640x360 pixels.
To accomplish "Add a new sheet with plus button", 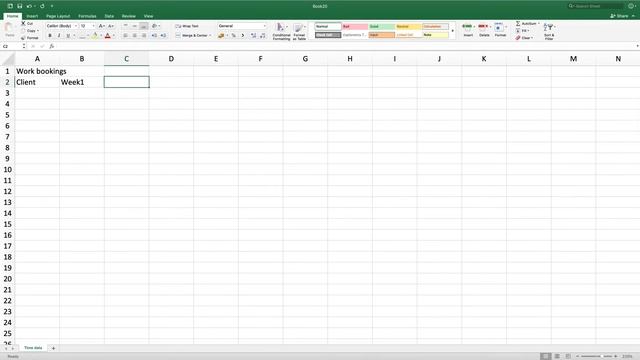I will point(53,348).
